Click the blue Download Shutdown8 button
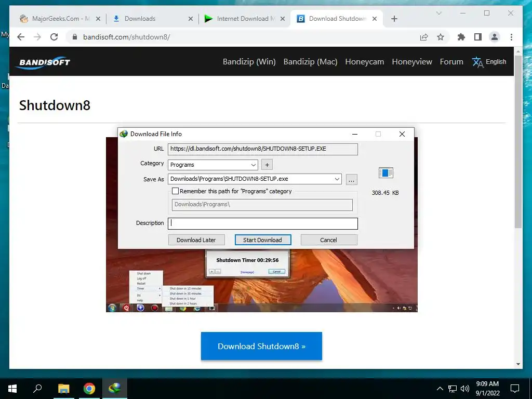This screenshot has width=532, height=399. click(261, 346)
